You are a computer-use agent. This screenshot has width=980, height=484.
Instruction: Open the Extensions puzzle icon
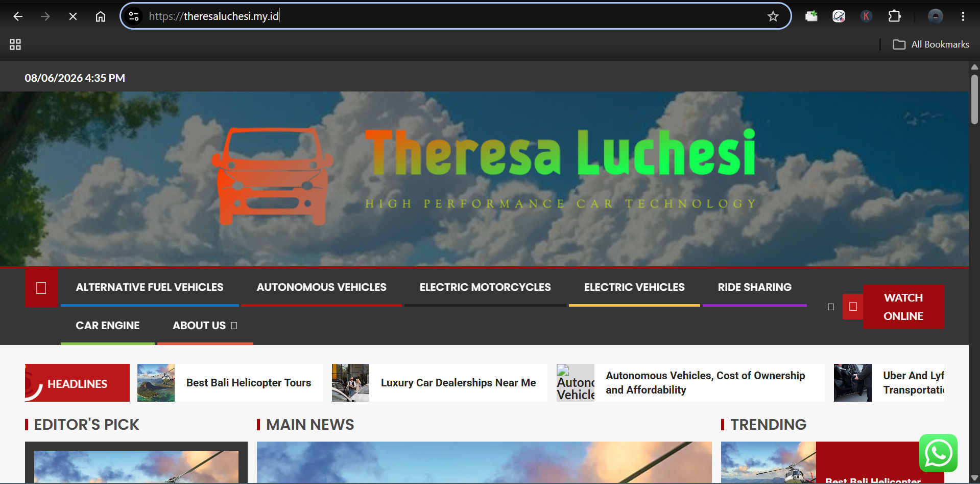(894, 16)
